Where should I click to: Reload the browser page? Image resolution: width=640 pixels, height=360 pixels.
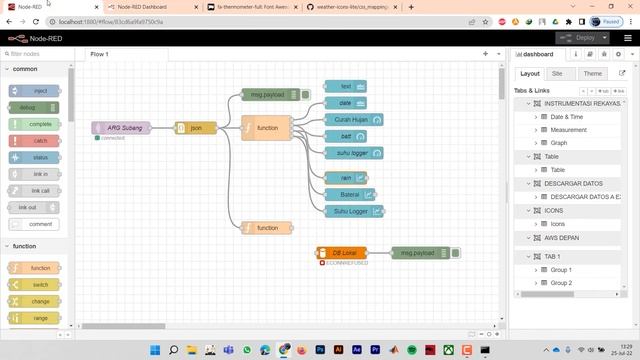(36, 22)
